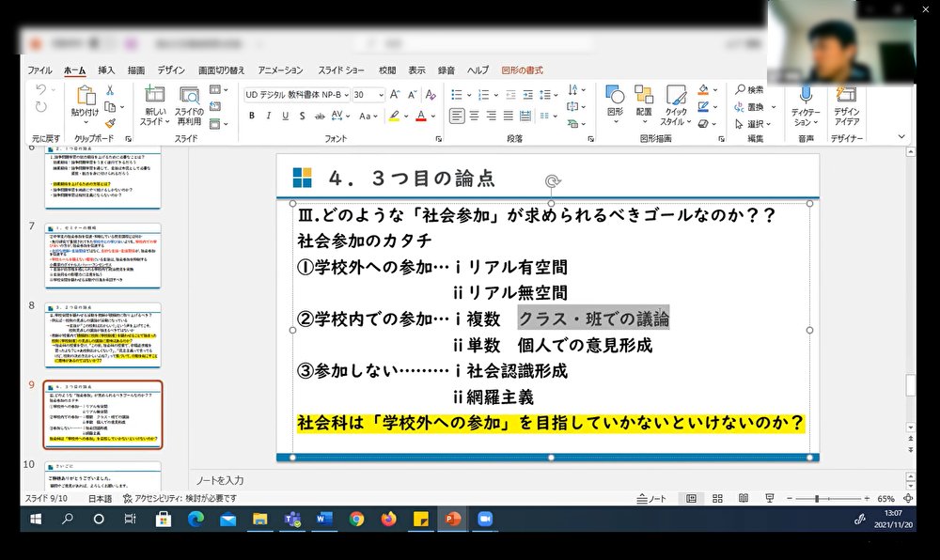Toggle Underline formatting
Screen dimensions: 940x560
click(286, 116)
